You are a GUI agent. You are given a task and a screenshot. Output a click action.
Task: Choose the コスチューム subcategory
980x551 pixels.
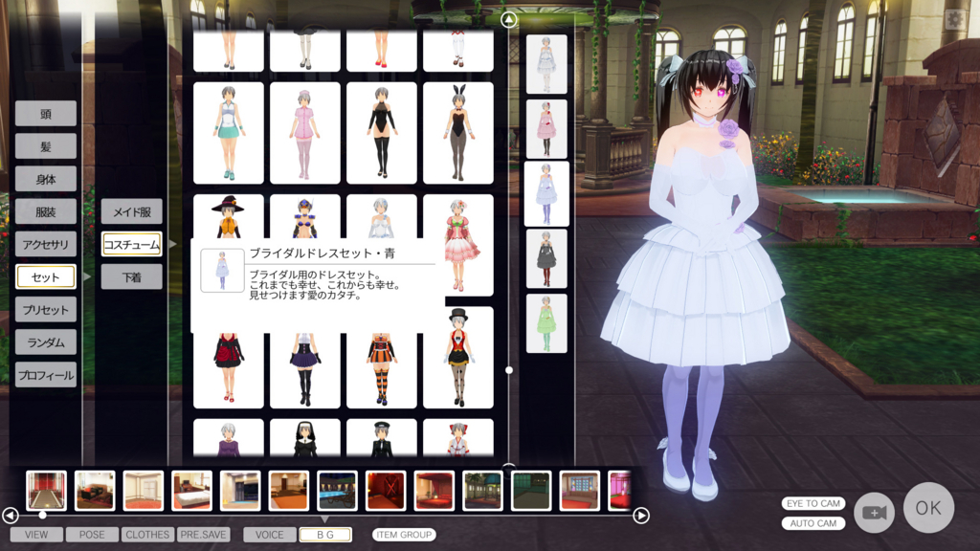coord(132,244)
